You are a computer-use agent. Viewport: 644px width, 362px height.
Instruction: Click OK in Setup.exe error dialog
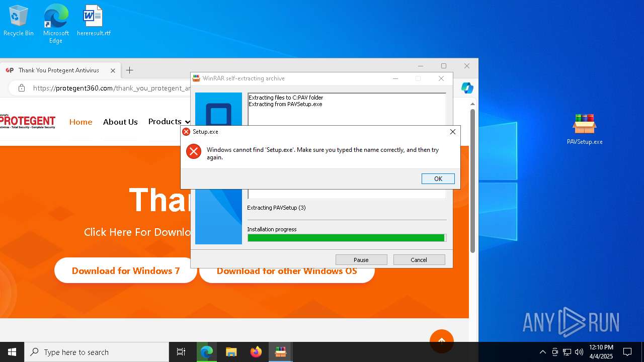pyautogui.click(x=438, y=178)
